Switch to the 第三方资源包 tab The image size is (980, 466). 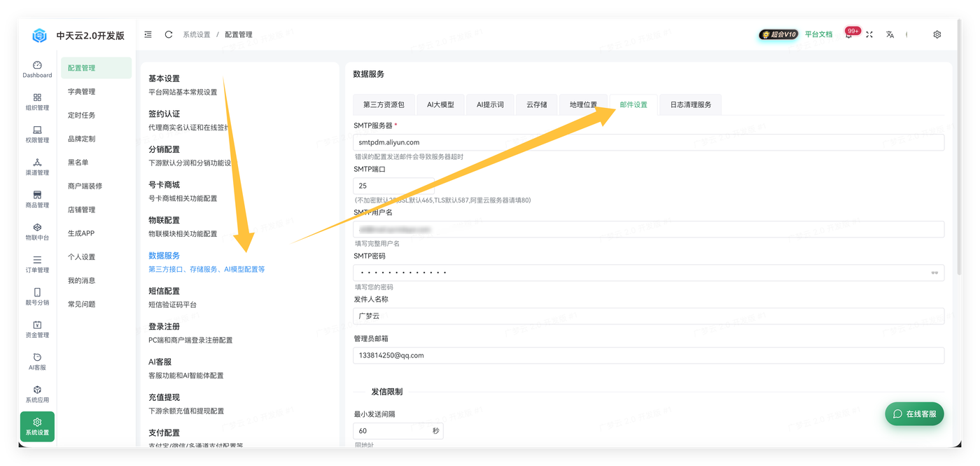[x=384, y=104]
